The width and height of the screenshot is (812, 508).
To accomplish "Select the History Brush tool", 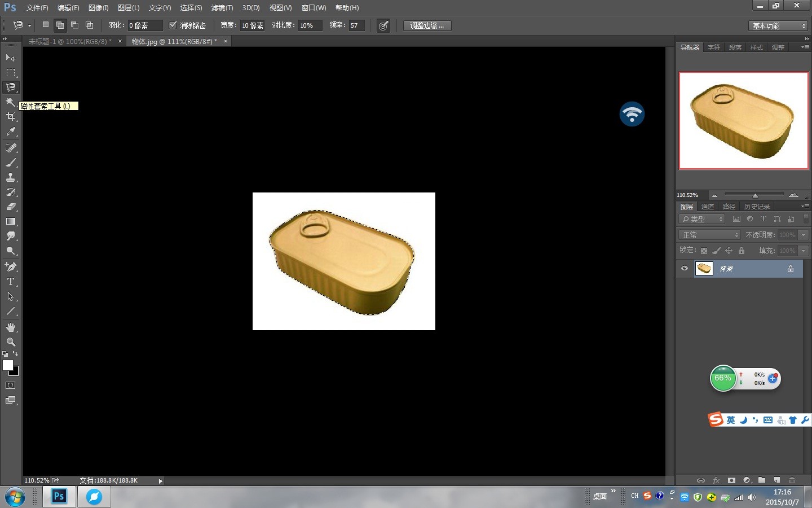I will pos(11,192).
